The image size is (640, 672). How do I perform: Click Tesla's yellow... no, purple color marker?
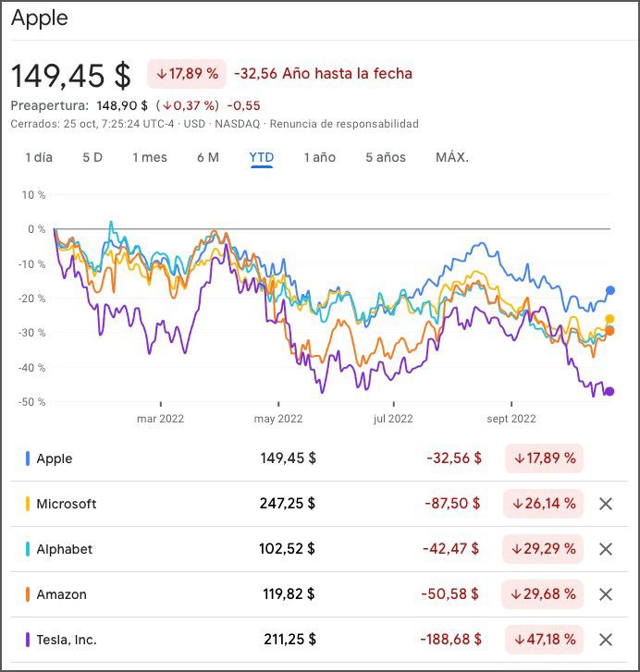(x=28, y=640)
